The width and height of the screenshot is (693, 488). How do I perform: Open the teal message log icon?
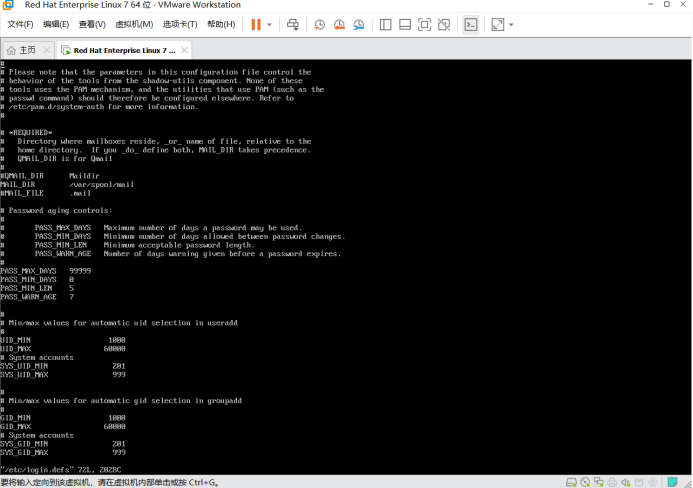[673, 482]
